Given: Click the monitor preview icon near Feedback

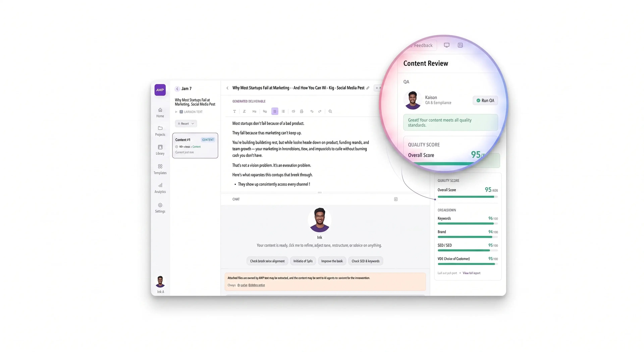Looking at the screenshot, I should coord(446,45).
